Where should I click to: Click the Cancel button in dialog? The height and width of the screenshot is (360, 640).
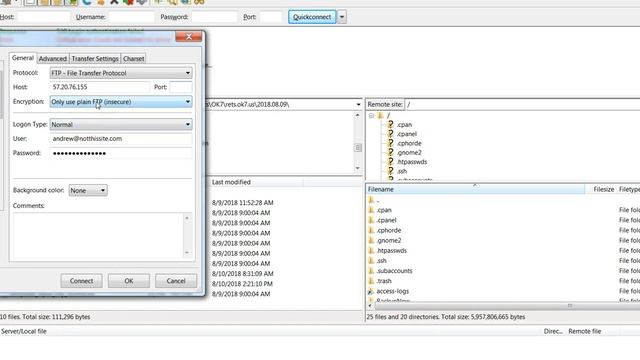point(176,281)
